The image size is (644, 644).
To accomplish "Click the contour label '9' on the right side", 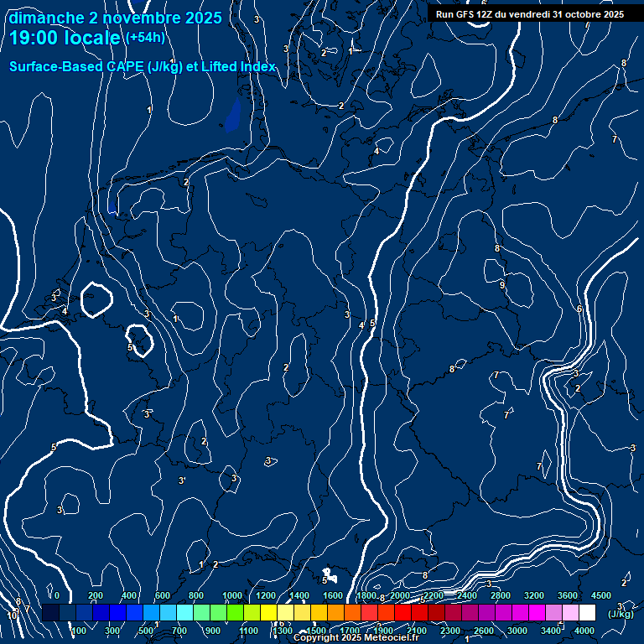I will click(502, 285).
